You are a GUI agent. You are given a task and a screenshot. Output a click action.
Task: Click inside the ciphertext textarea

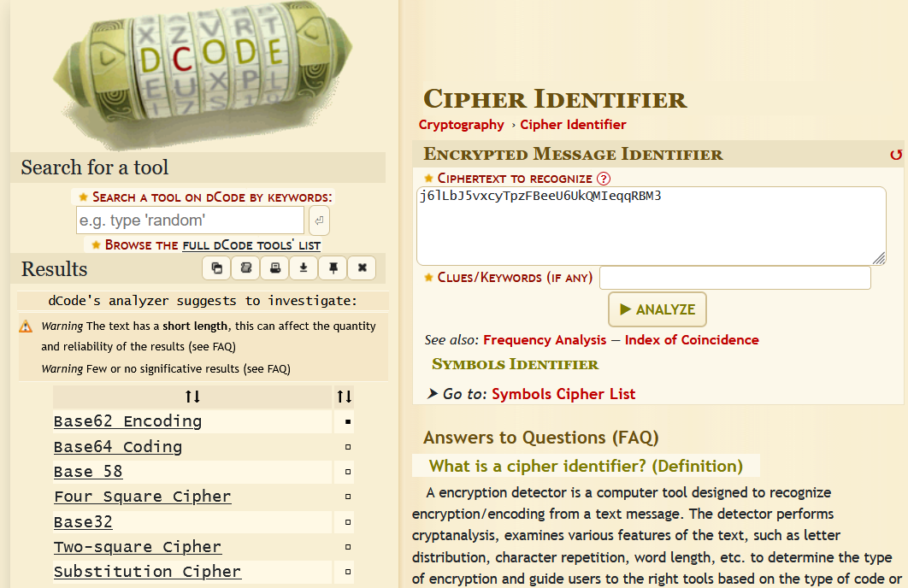651,226
